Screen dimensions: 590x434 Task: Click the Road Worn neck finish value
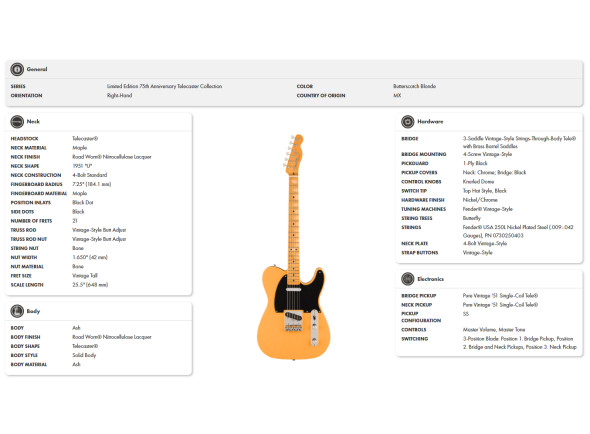pyautogui.click(x=112, y=157)
